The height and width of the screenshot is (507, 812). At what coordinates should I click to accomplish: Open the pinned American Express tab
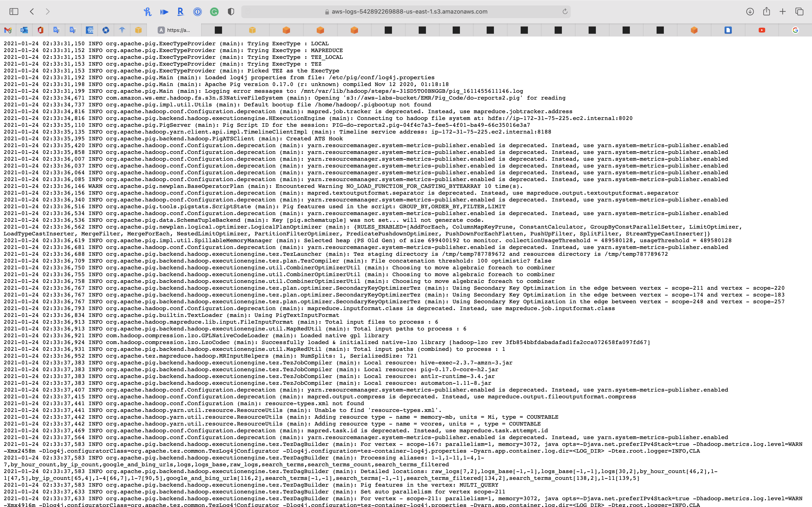click(89, 30)
